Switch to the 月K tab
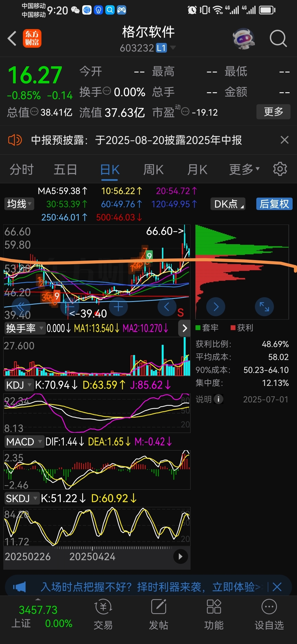297x644 pixels. click(x=197, y=170)
